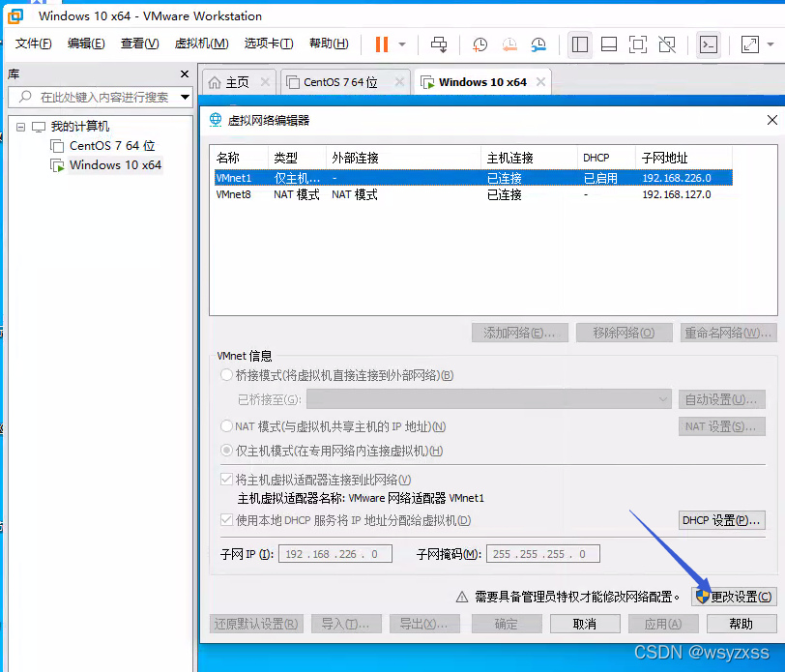Click the console view icon
The width and height of the screenshot is (785, 672).
pyautogui.click(x=709, y=44)
